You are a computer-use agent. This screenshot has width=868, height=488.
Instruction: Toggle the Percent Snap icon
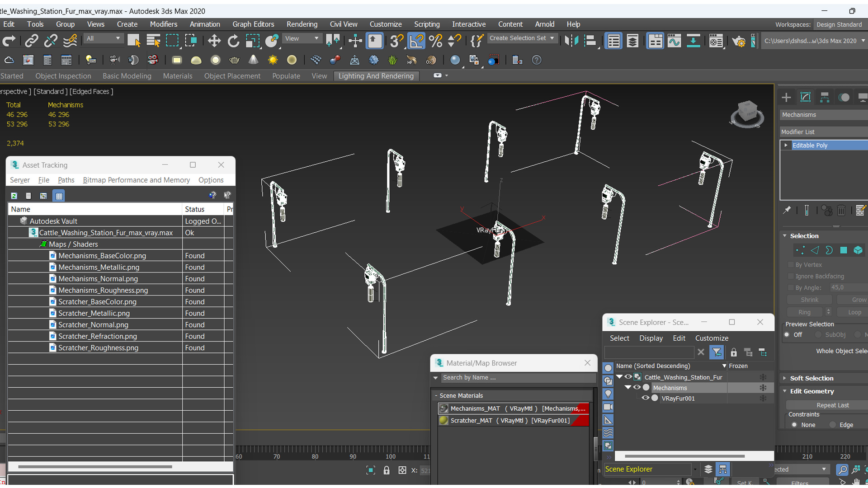[x=435, y=41]
